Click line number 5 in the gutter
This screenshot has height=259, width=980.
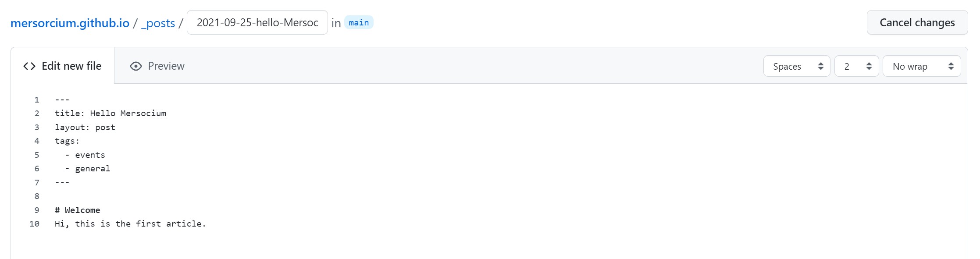click(37, 155)
